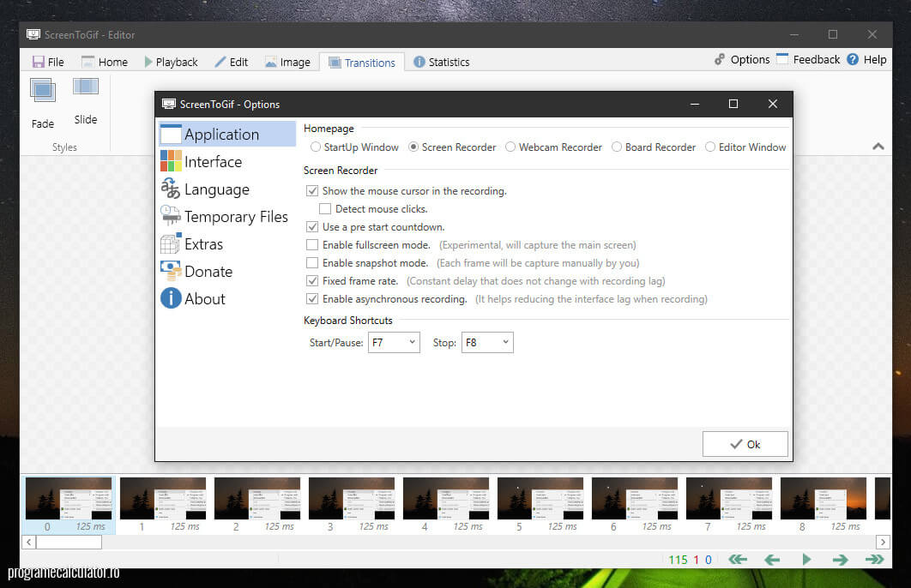Select frame 2 thumbnail
This screenshot has width=911, height=588.
point(257,505)
